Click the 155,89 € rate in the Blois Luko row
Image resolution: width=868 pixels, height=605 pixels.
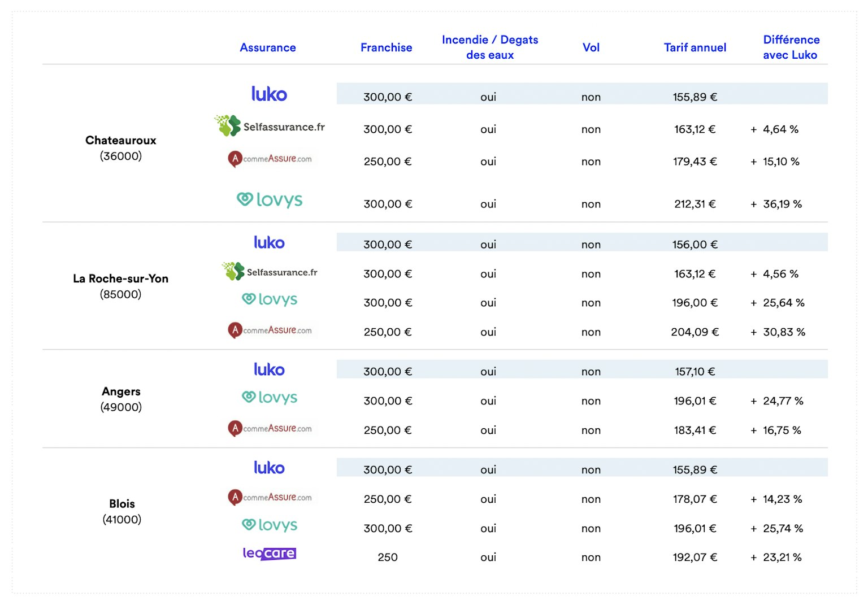pos(695,470)
